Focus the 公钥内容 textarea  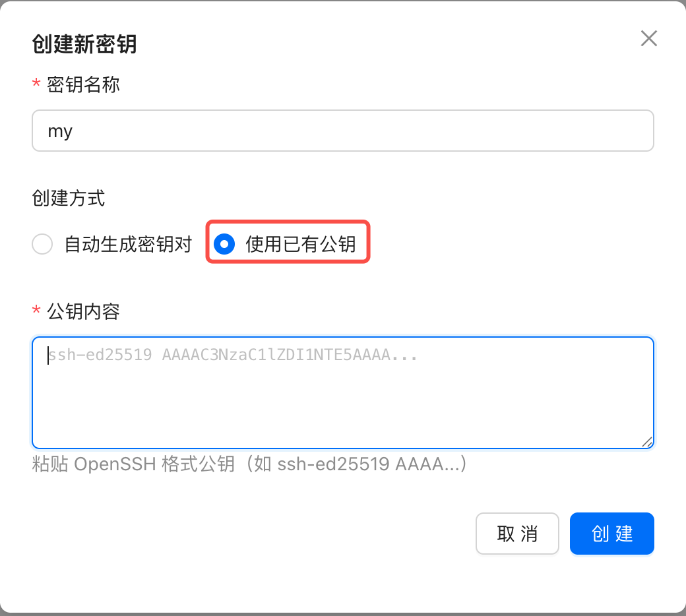(343, 392)
